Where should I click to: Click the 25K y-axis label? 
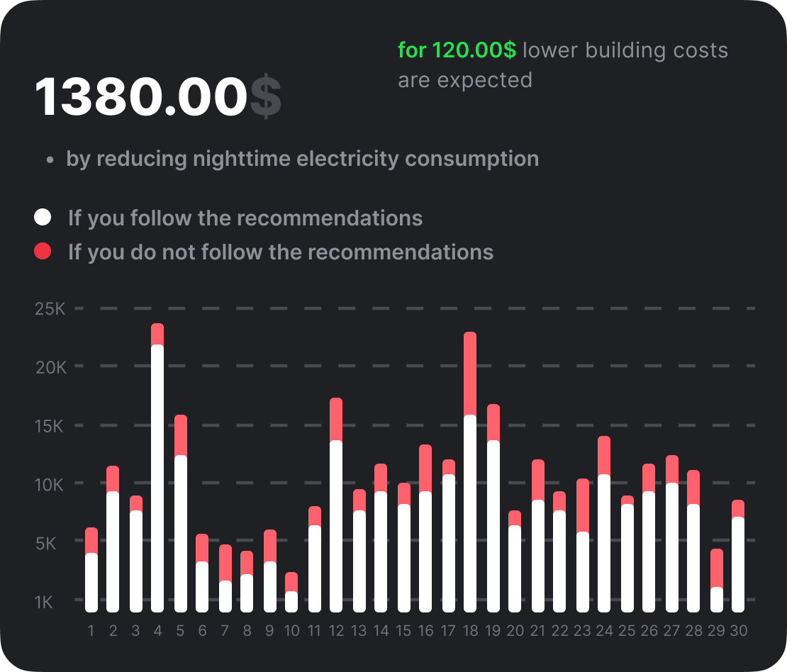50,309
